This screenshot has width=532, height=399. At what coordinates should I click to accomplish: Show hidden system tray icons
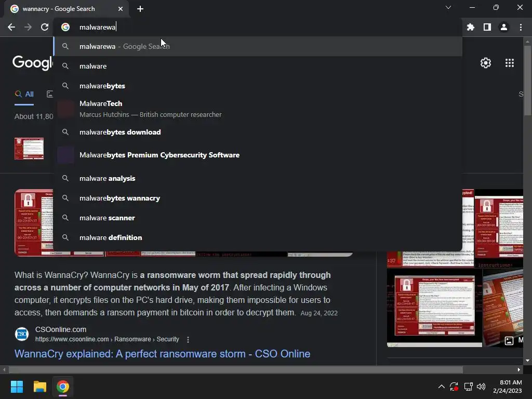click(x=441, y=387)
